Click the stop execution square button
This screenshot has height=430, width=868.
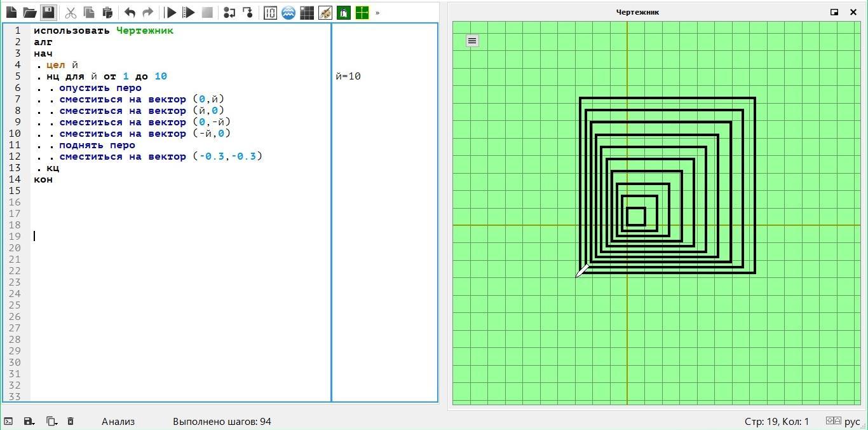click(x=207, y=12)
